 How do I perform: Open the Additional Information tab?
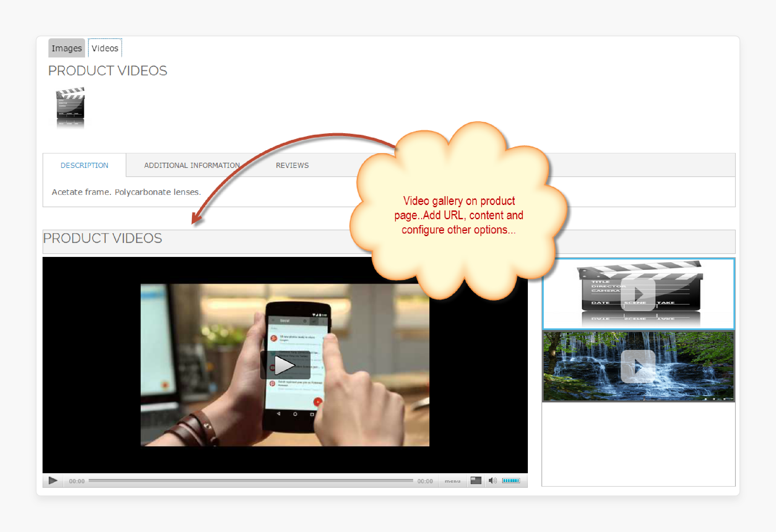192,165
